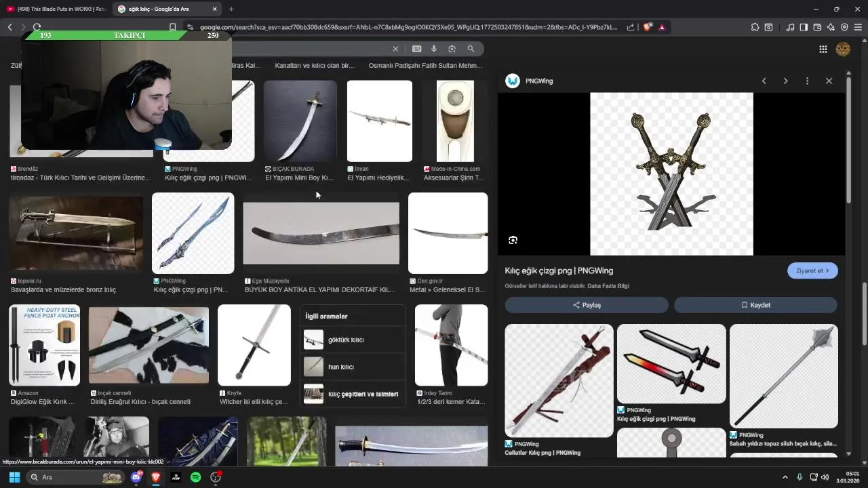Open the Brave playlist music icon
The width and height of the screenshot is (868, 488).
(x=790, y=27)
